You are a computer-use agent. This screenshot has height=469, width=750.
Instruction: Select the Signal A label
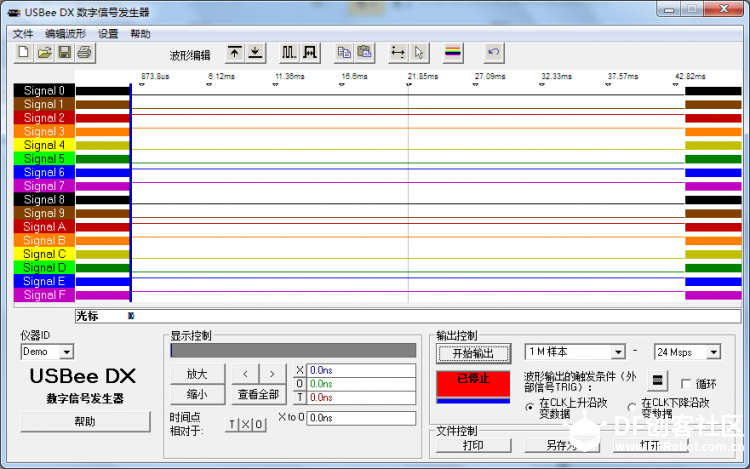(x=44, y=227)
